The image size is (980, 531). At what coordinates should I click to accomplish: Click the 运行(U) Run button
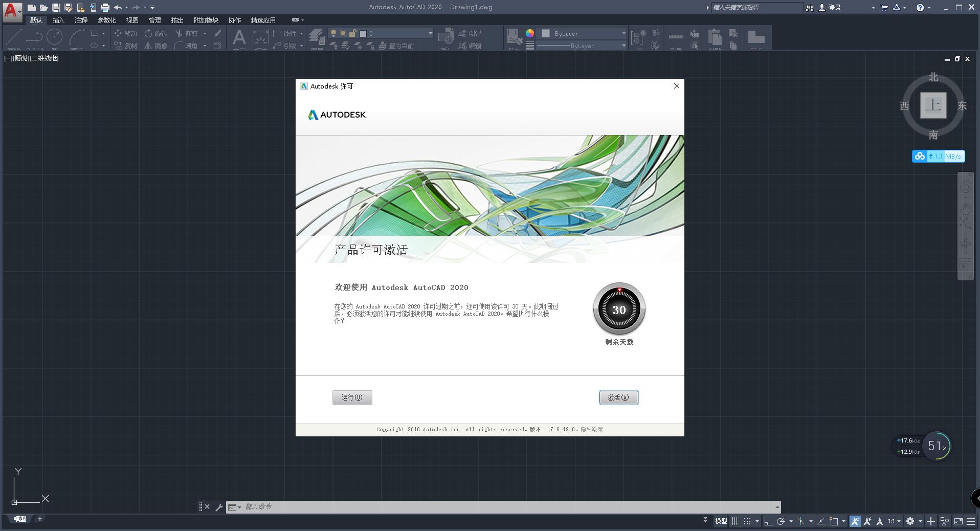click(352, 397)
